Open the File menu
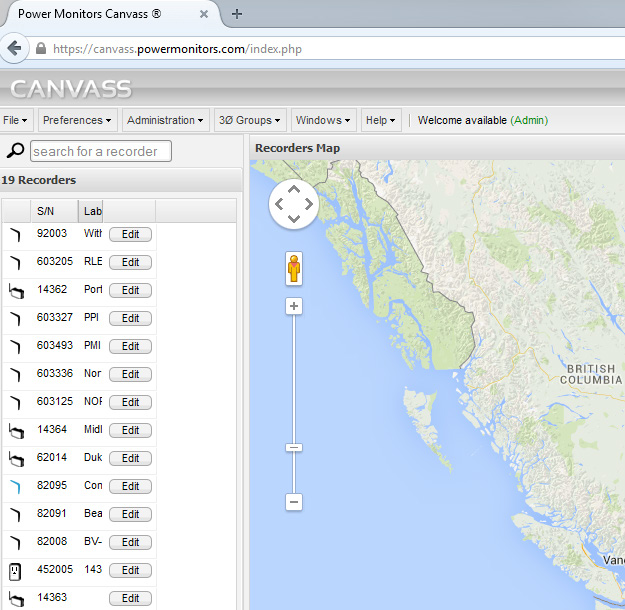The image size is (625, 610). [x=16, y=120]
